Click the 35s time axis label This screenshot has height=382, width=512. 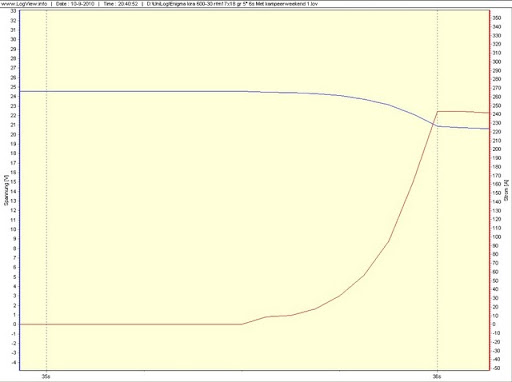pyautogui.click(x=46, y=377)
